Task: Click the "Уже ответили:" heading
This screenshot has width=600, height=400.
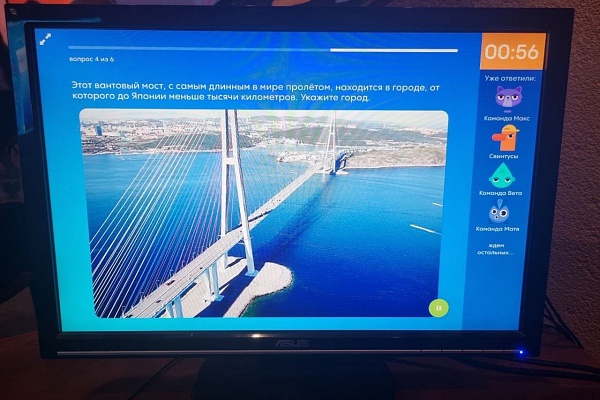Action: click(x=510, y=78)
